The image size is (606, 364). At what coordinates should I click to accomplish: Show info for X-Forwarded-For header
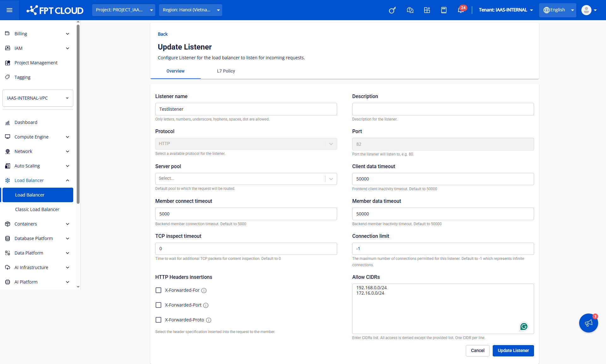[204, 291]
